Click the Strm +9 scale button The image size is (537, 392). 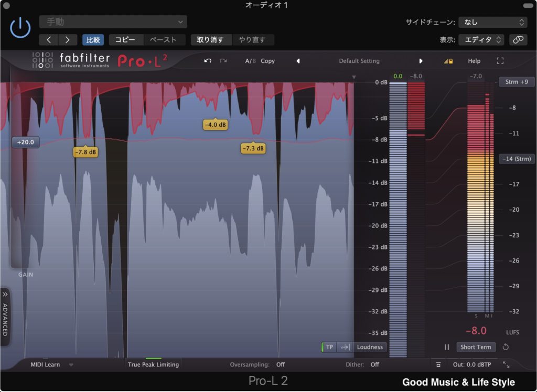517,82
